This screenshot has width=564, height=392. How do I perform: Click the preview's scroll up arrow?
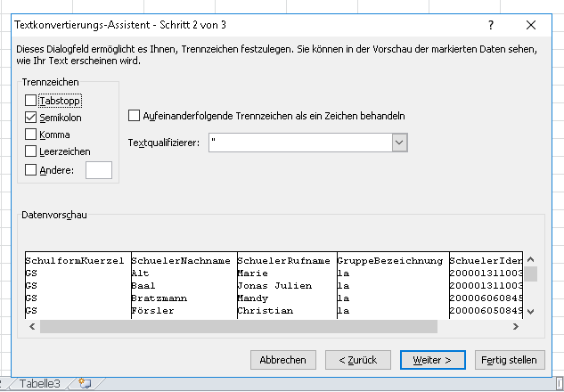tap(530, 257)
